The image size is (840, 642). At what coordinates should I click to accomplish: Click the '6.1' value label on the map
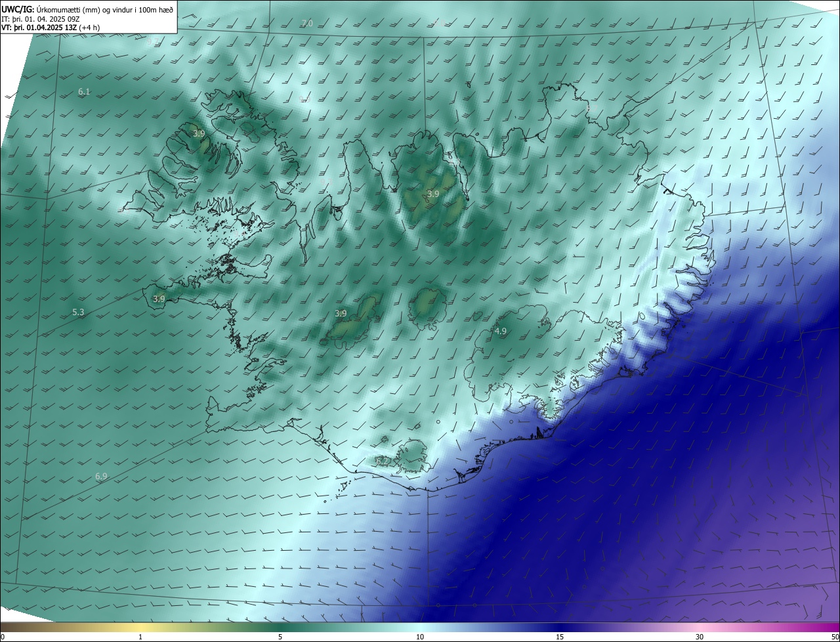(84, 92)
